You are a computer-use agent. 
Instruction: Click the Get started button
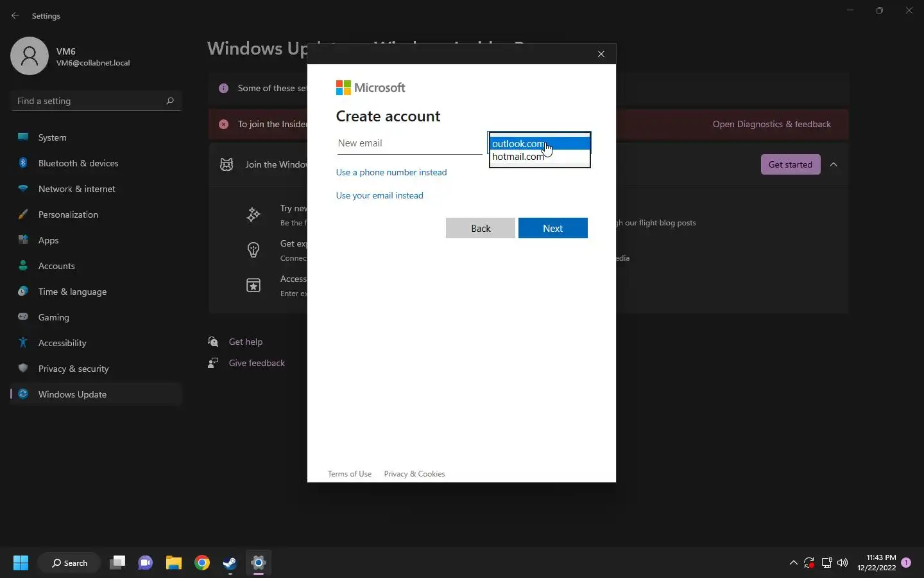[791, 164]
